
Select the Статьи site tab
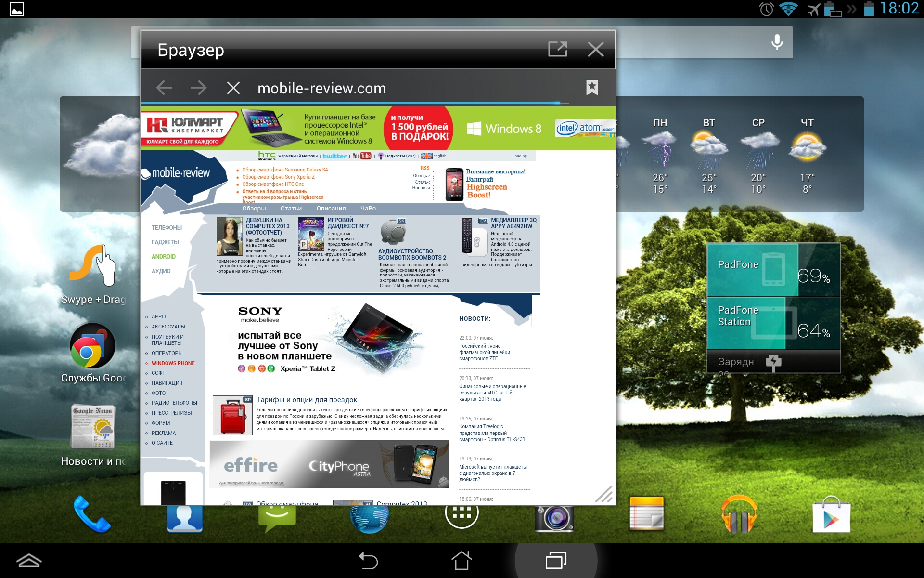point(291,209)
